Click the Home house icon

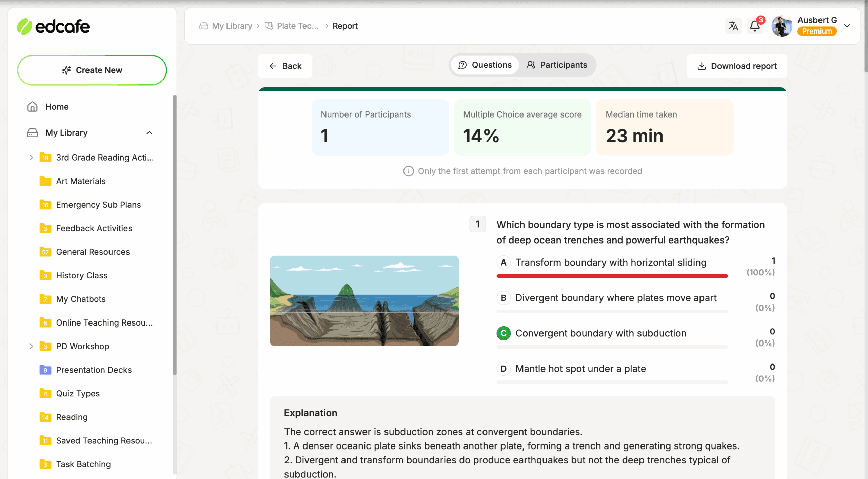click(32, 107)
